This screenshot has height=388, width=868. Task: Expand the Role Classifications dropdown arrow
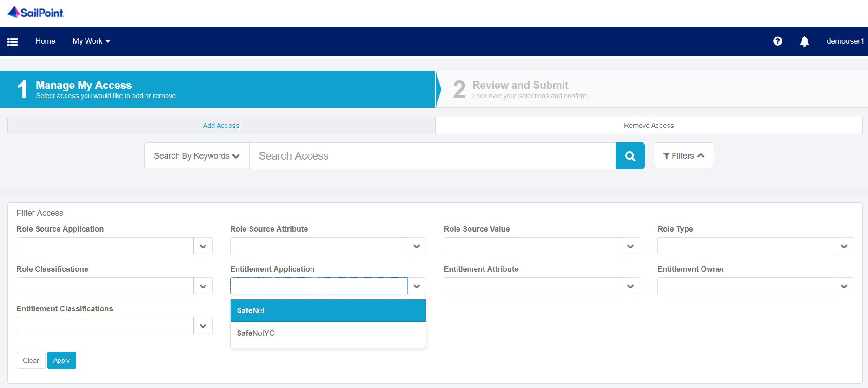click(x=203, y=286)
